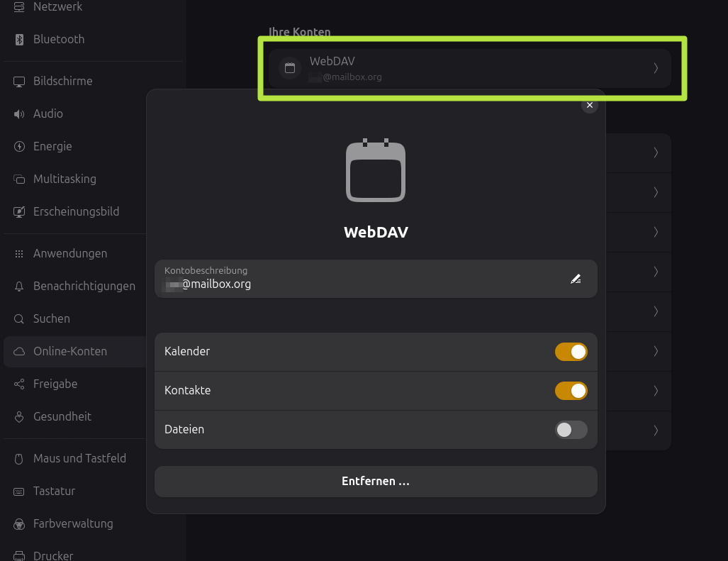728x561 pixels.
Task: Close the WebDAV account dialog
Action: coord(590,105)
